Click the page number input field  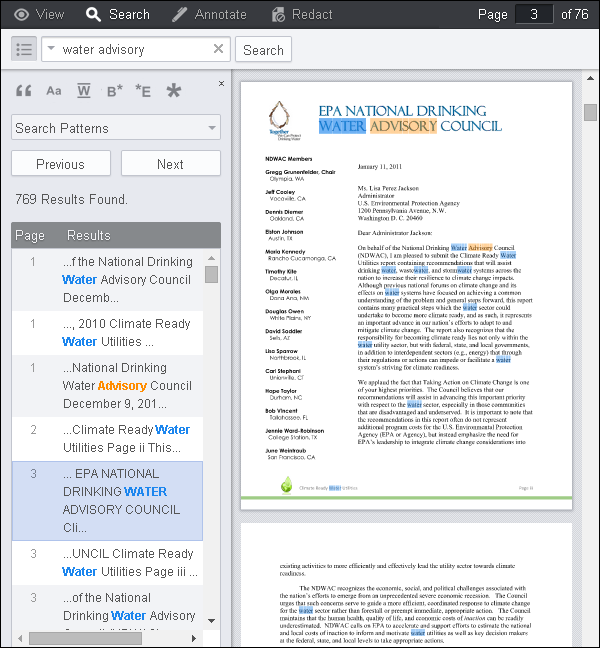[x=534, y=14]
